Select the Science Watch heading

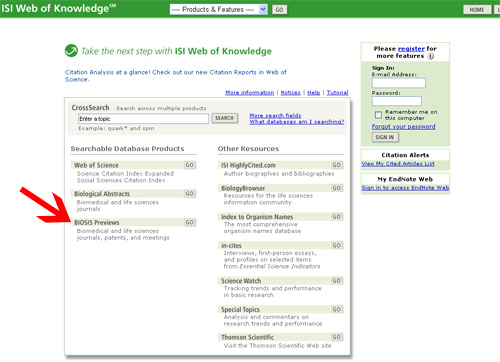pyautogui.click(x=241, y=281)
